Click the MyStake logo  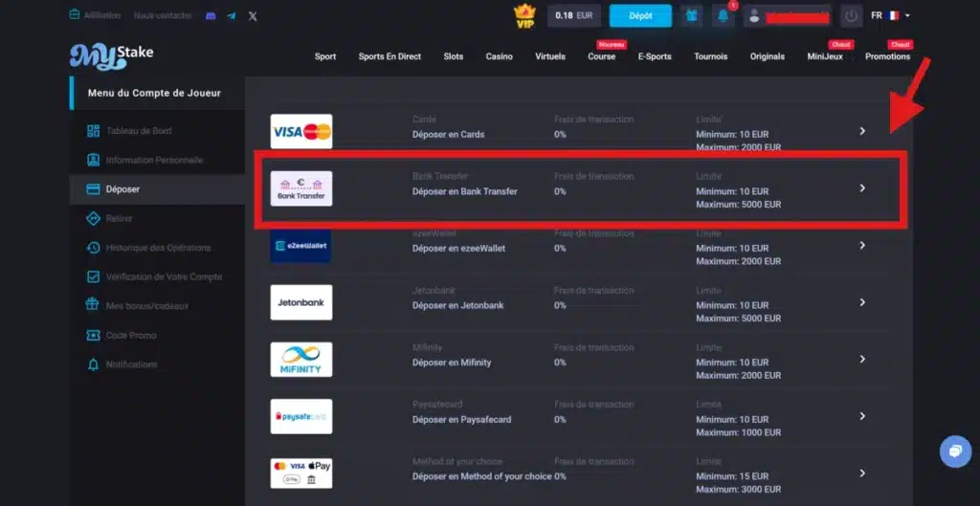pos(111,56)
